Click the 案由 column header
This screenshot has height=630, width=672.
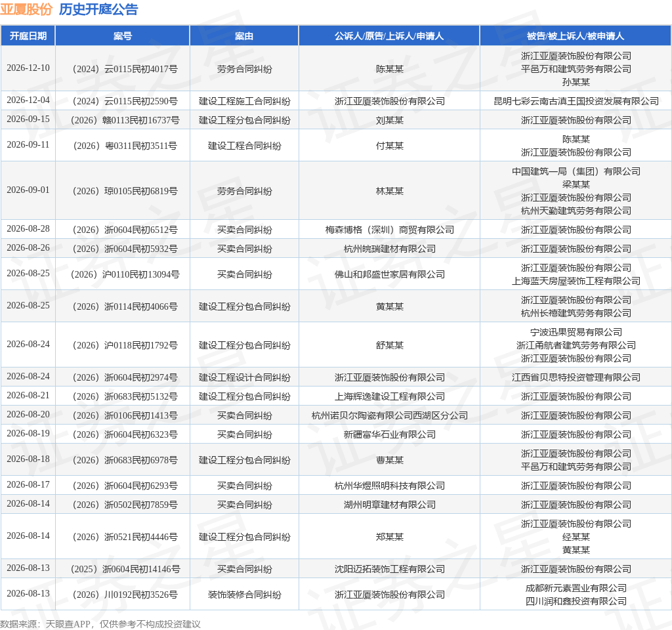pos(244,36)
